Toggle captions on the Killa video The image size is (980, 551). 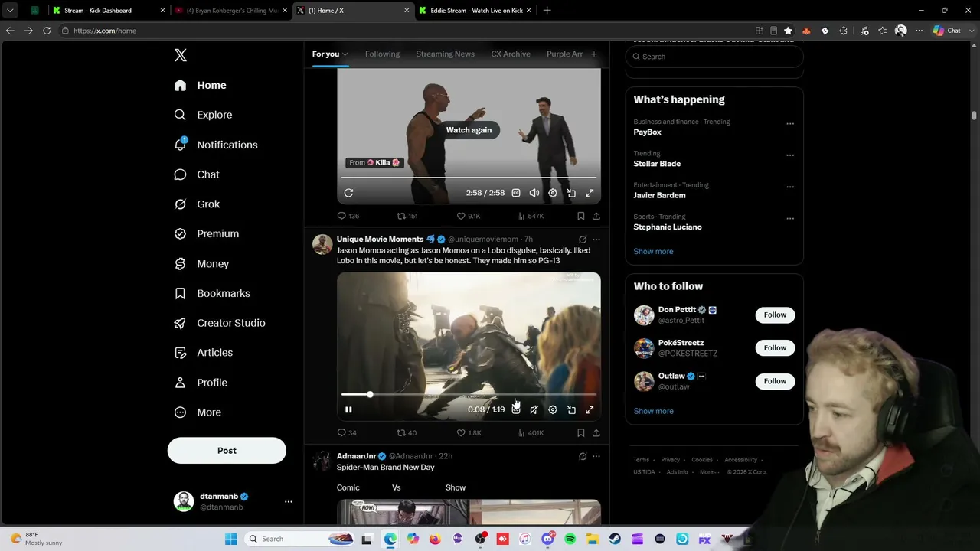coord(516,193)
